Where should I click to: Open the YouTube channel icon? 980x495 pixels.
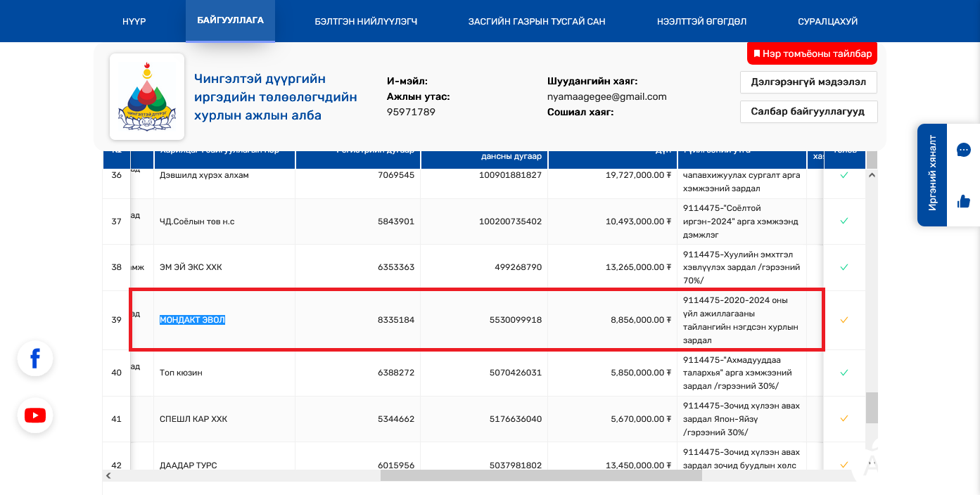coord(35,416)
